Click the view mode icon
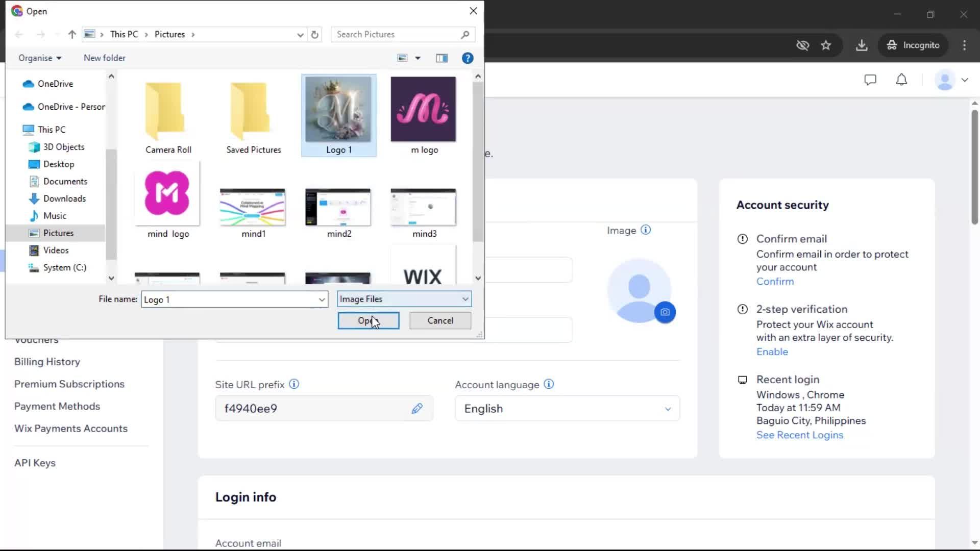This screenshot has width=980, height=551. [403, 58]
